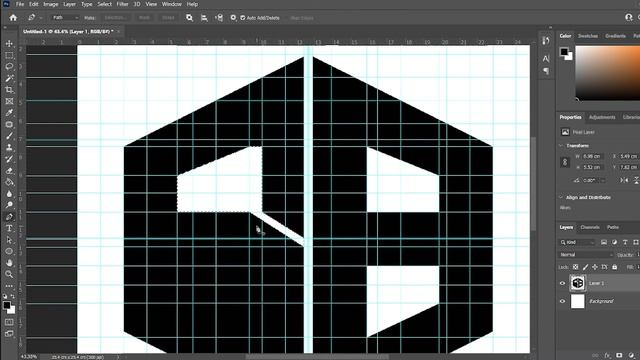Hide the Background layer eye

(562, 301)
